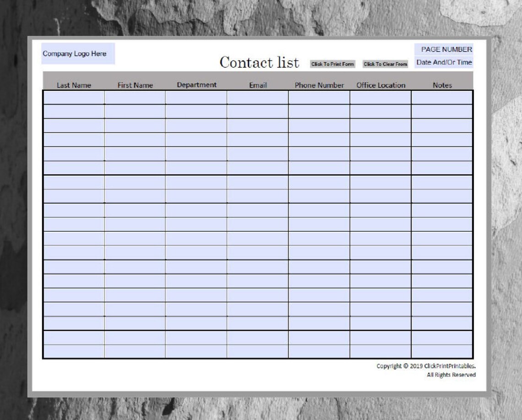Click the Email column header
The width and height of the screenshot is (522, 420).
pos(257,85)
